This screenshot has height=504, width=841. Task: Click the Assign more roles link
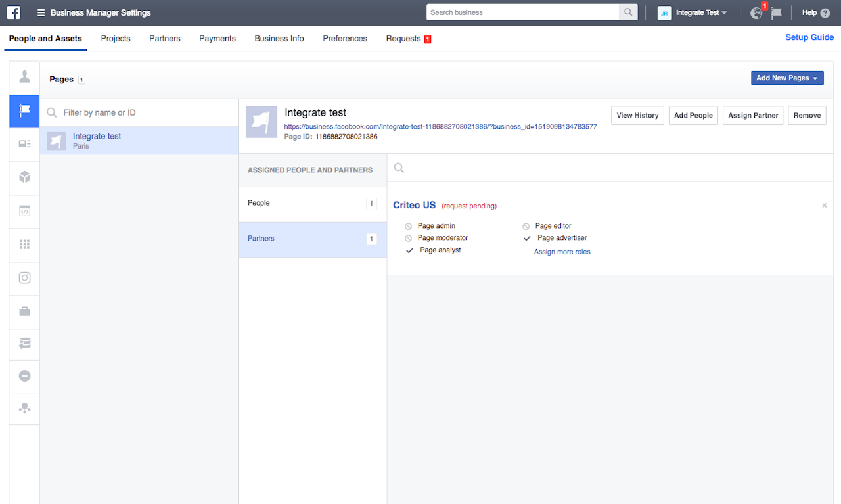[562, 252]
